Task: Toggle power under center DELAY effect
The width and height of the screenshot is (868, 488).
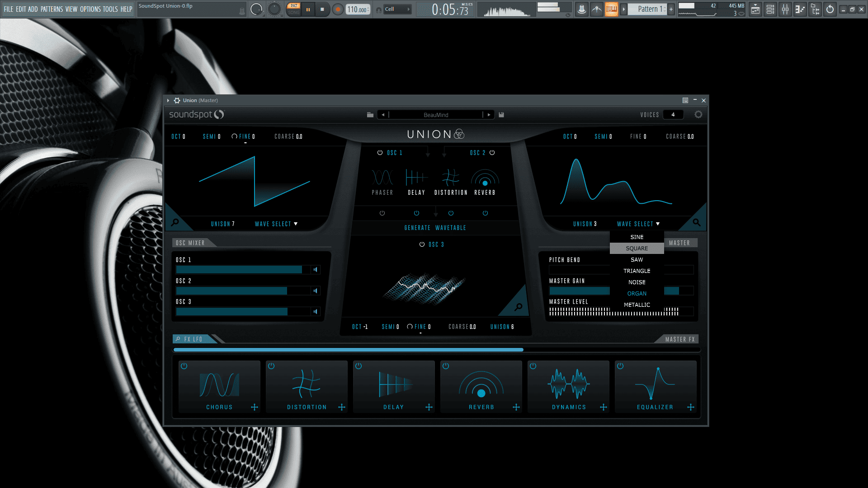Action: [x=416, y=213]
